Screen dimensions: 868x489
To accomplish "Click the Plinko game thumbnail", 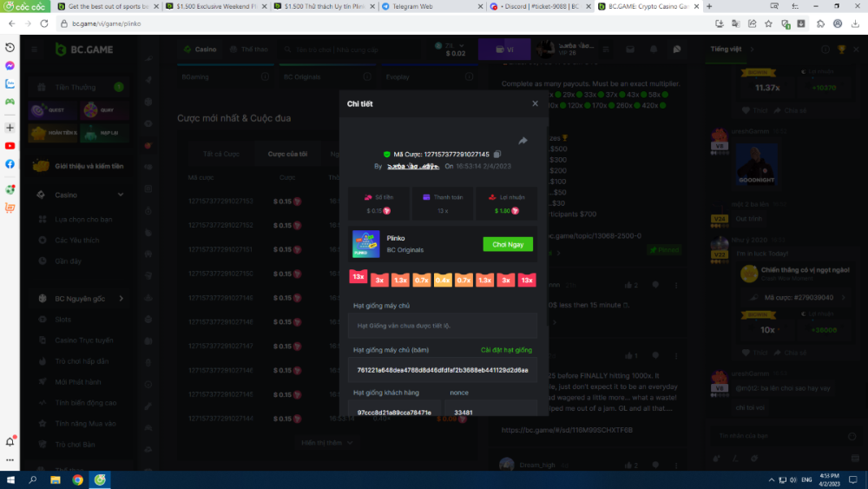I will [365, 244].
